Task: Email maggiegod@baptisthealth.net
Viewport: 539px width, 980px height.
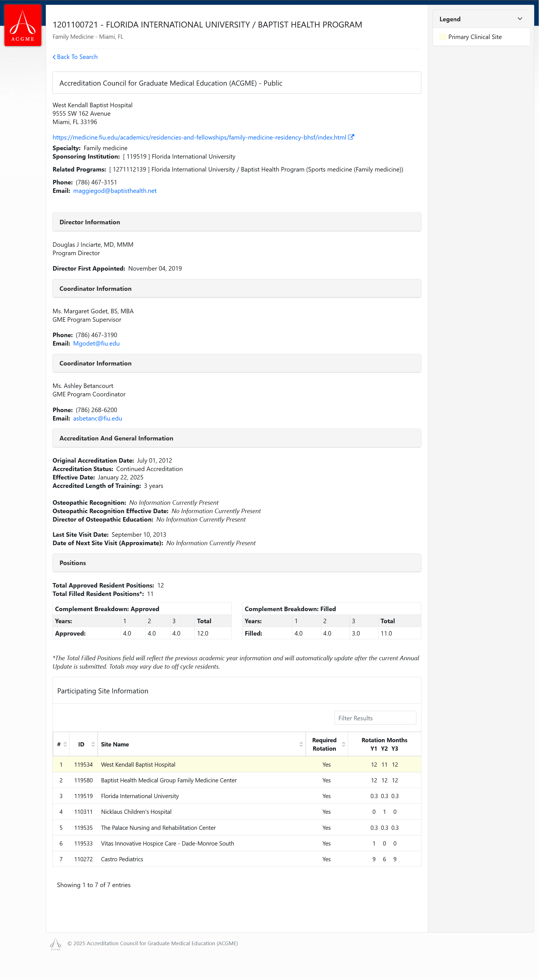Action: pos(115,191)
